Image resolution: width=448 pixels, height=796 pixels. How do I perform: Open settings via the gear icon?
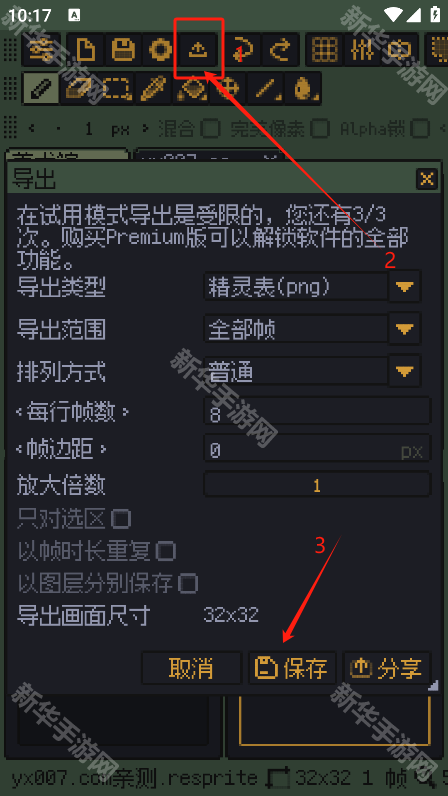(x=160, y=50)
